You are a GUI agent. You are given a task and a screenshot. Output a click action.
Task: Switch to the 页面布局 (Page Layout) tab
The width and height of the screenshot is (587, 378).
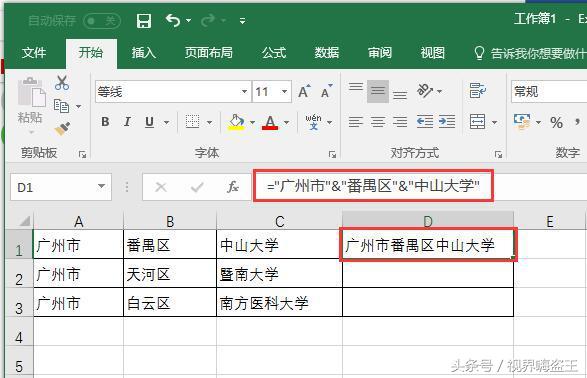pyautogui.click(x=209, y=53)
